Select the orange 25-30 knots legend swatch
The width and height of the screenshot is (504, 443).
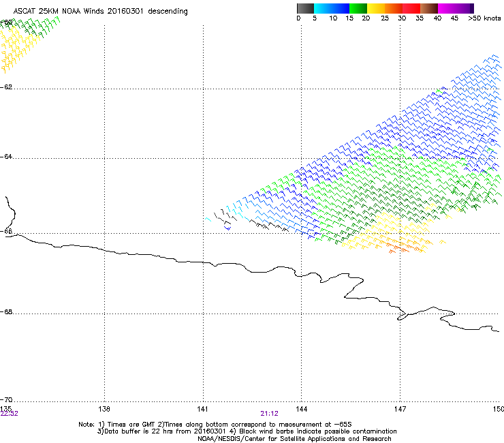click(x=394, y=8)
